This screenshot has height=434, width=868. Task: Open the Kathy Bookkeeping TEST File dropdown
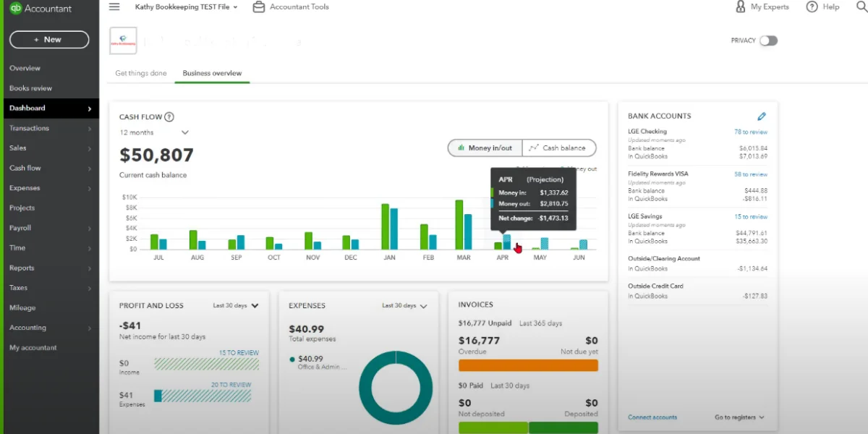pyautogui.click(x=187, y=7)
